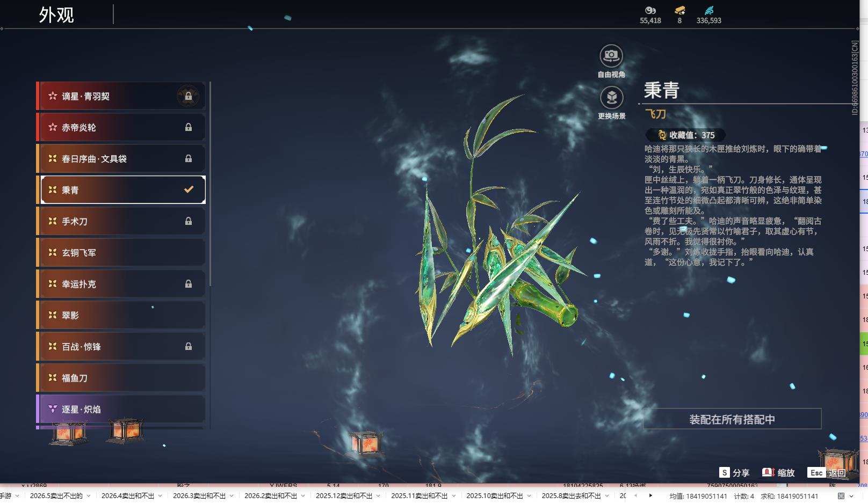
Task: Click next-sheet arrow in the tab bar
Action: click(650, 495)
